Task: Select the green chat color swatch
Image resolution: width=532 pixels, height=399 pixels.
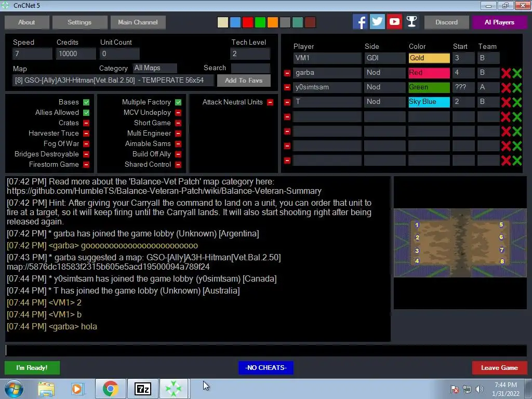Action: click(260, 22)
